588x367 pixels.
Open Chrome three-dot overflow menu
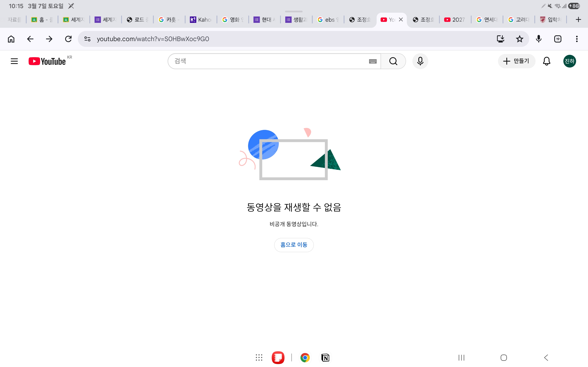pyautogui.click(x=577, y=39)
